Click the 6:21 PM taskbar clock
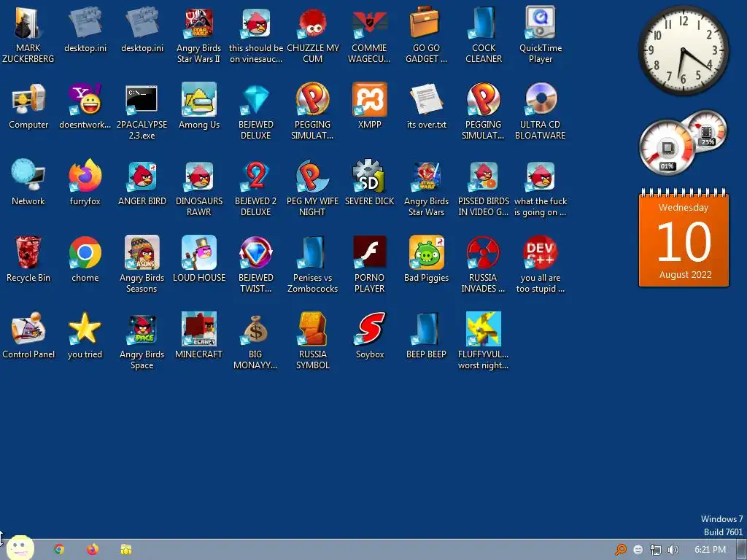Screen dimensions: 747x560 click(710, 550)
